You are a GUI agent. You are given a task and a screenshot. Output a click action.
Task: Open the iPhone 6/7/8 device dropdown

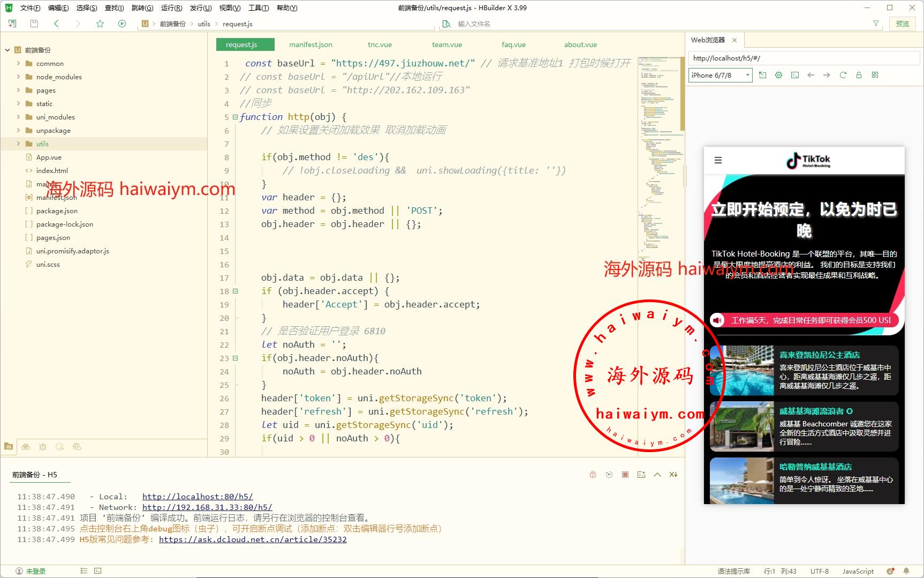(x=720, y=76)
